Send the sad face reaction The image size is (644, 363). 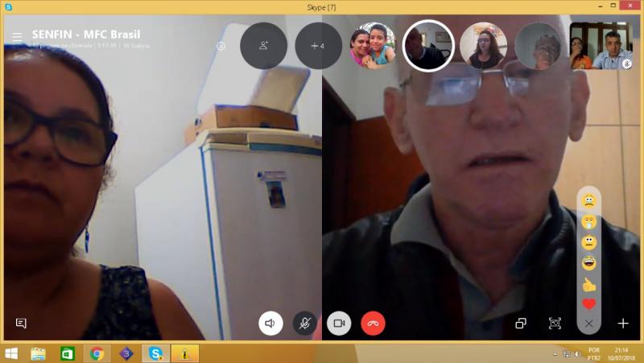588,200
